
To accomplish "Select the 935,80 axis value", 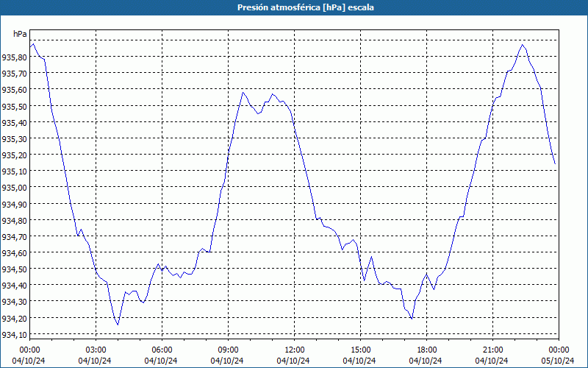I will pos(15,57).
